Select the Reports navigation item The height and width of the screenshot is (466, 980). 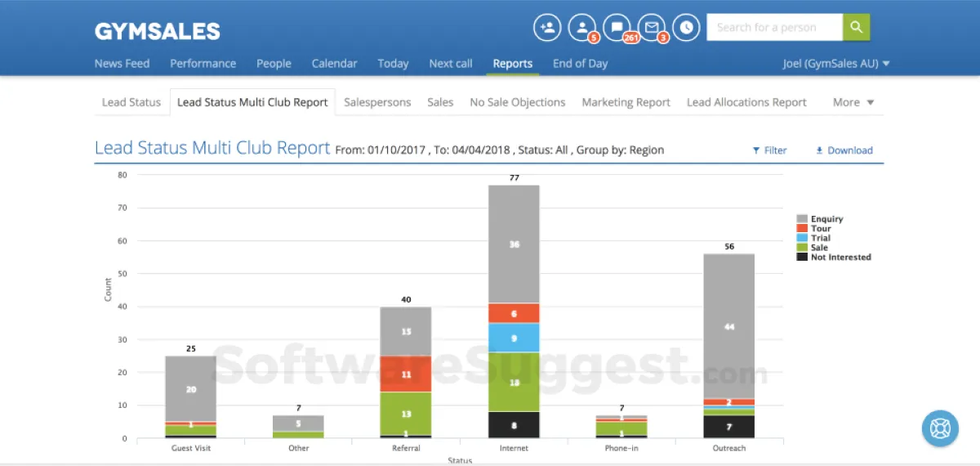pyautogui.click(x=513, y=63)
